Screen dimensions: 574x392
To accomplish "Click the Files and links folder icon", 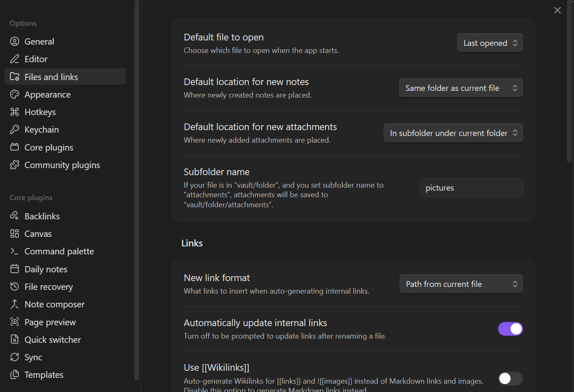I will (15, 77).
